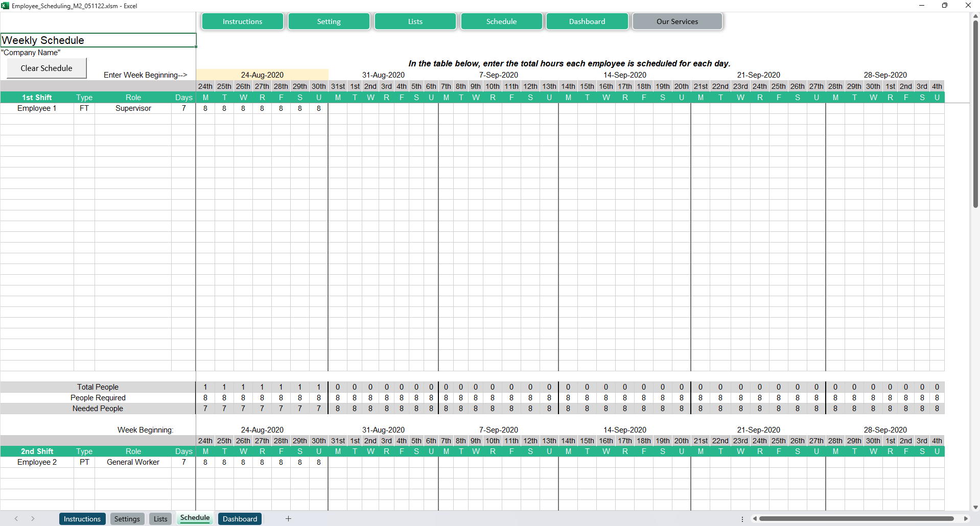Open the green Instructions navigation button
The image size is (980, 526).
(x=242, y=21)
